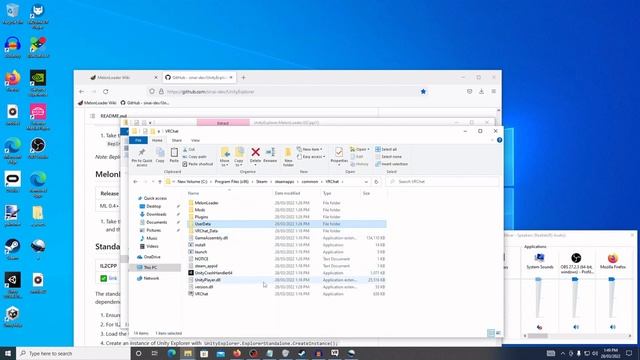The image size is (640, 360).
Task: Open the Firefox hamburger menu
Action: (493, 91)
